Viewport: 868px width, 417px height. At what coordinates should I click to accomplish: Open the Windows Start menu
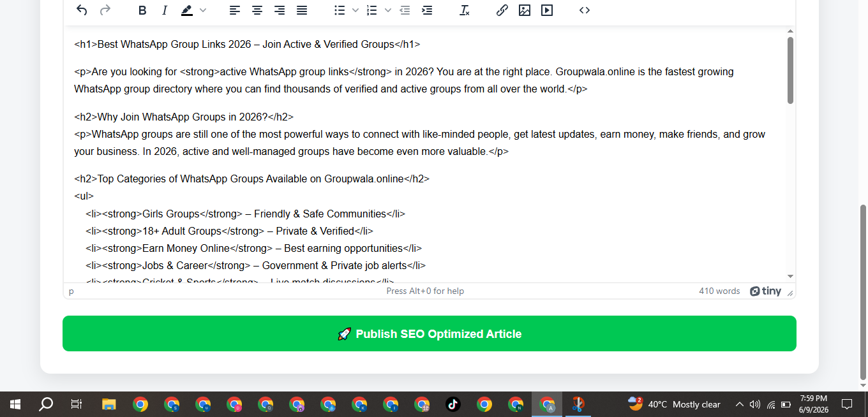(x=15, y=404)
